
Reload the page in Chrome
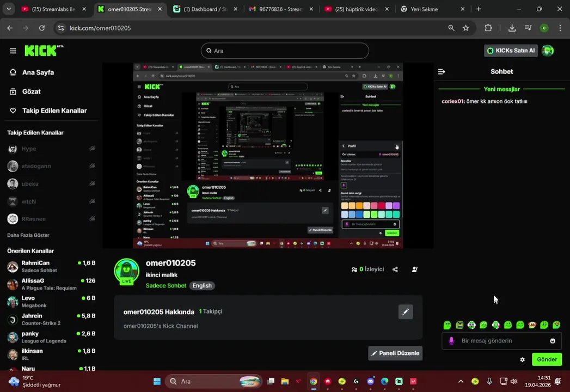click(42, 28)
